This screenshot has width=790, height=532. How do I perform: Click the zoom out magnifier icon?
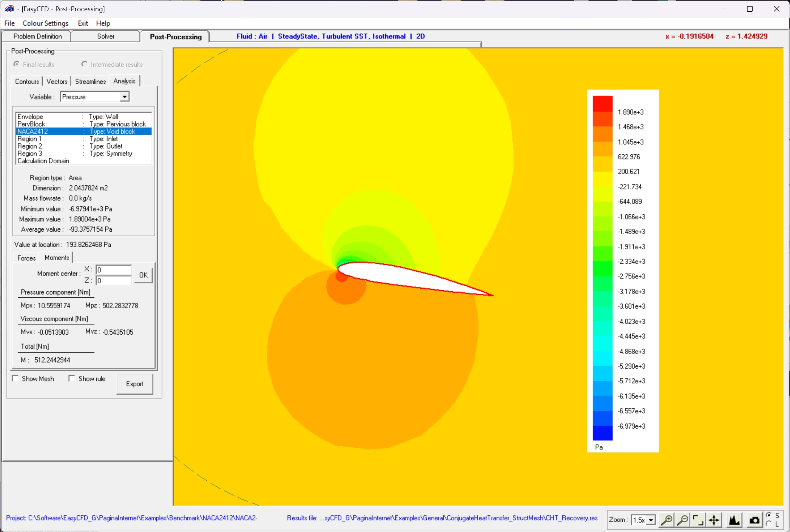682,520
